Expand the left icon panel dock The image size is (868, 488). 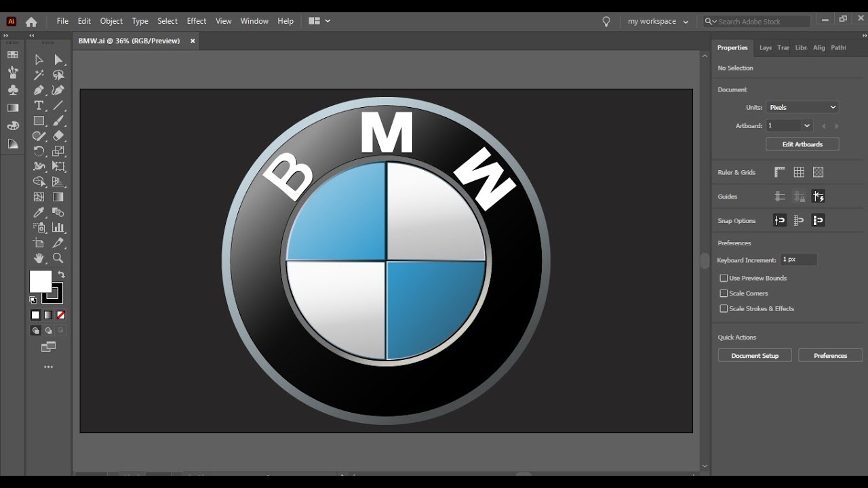pyautogui.click(x=5, y=35)
